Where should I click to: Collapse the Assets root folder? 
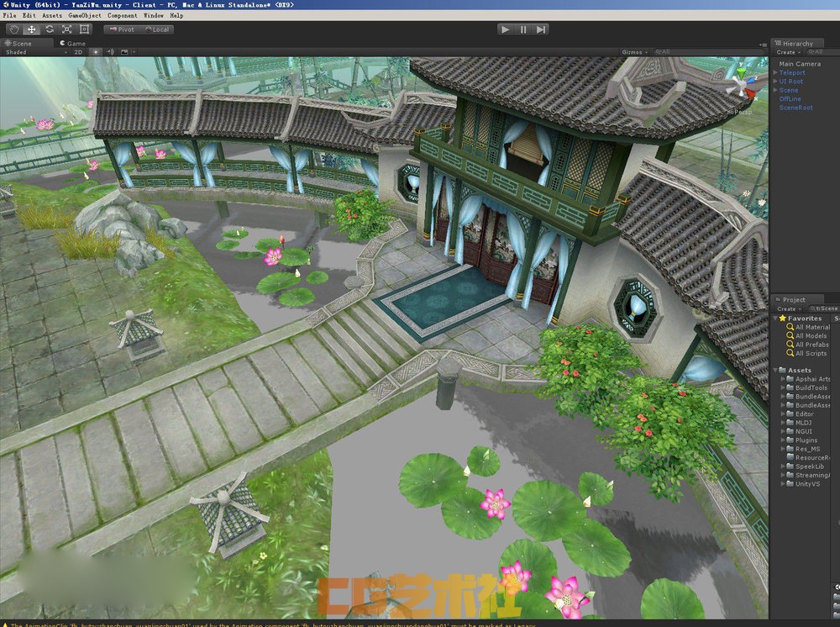[775, 371]
